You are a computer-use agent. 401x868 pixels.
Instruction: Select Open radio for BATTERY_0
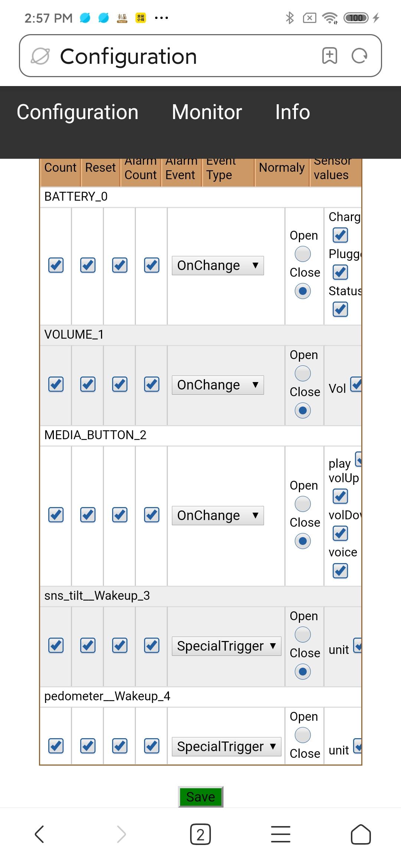tap(303, 254)
